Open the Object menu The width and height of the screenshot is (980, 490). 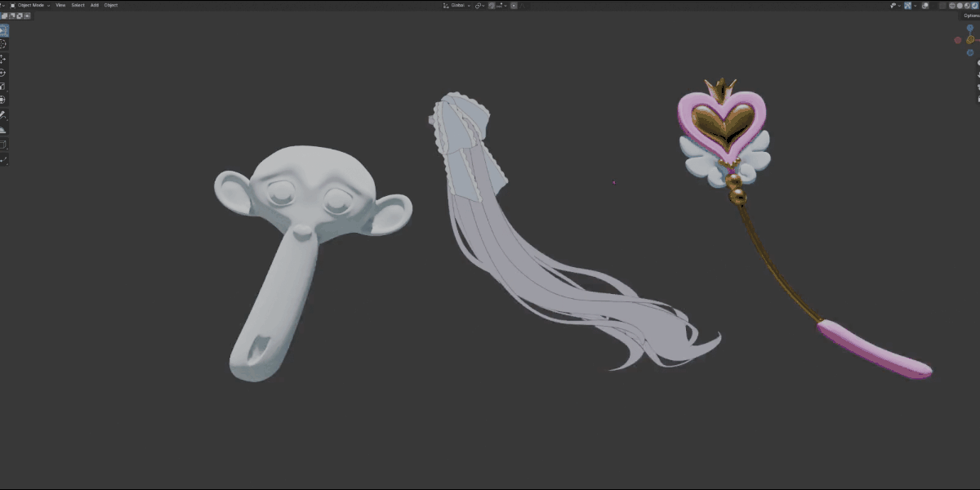pos(111,5)
